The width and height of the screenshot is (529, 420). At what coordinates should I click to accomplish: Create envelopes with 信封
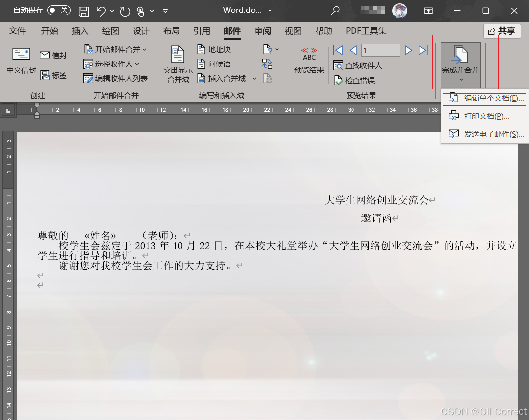coord(53,55)
